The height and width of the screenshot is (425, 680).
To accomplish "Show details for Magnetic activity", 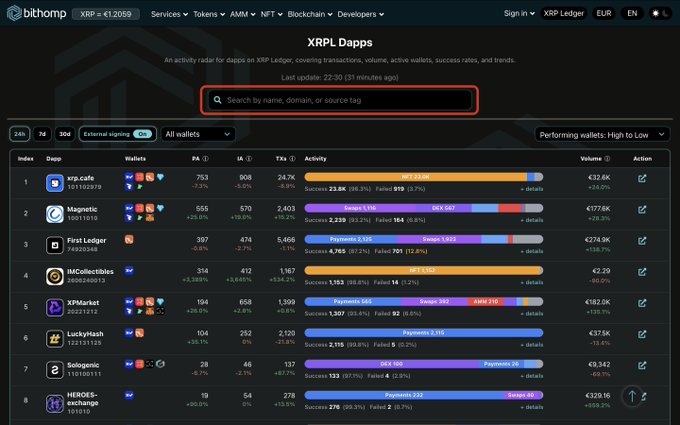I will click(x=532, y=220).
